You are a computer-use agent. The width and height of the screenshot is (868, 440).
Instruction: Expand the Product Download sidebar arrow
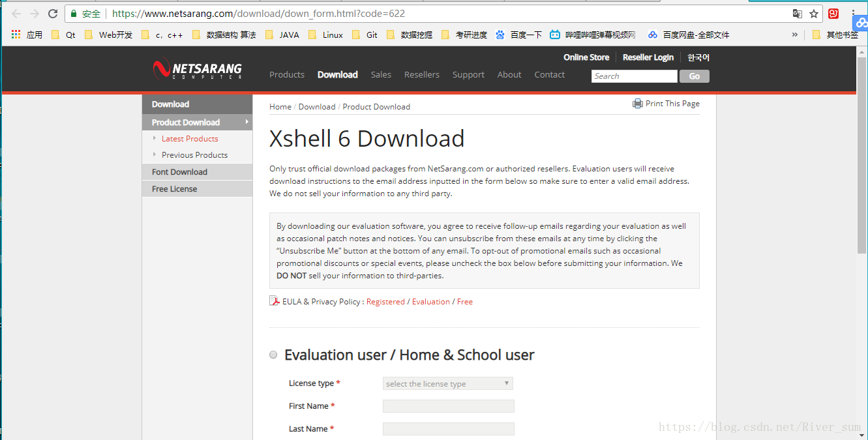point(247,122)
